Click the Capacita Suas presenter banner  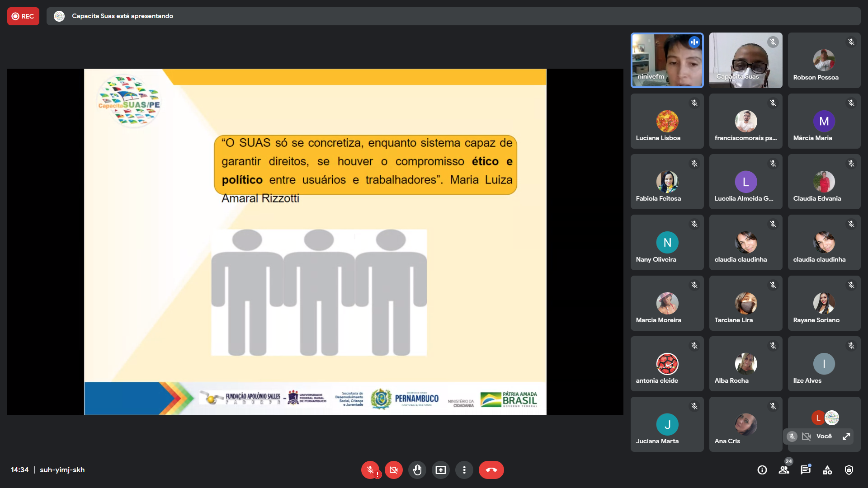122,16
